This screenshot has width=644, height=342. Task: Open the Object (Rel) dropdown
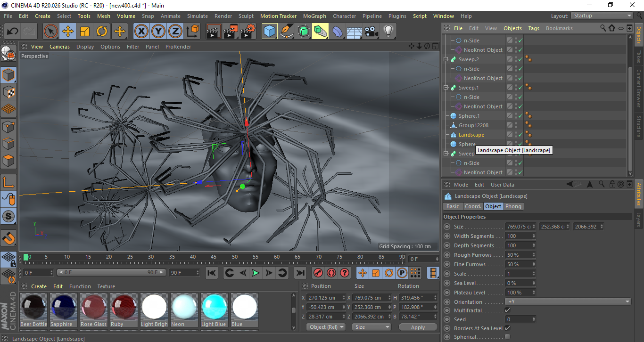(326, 327)
